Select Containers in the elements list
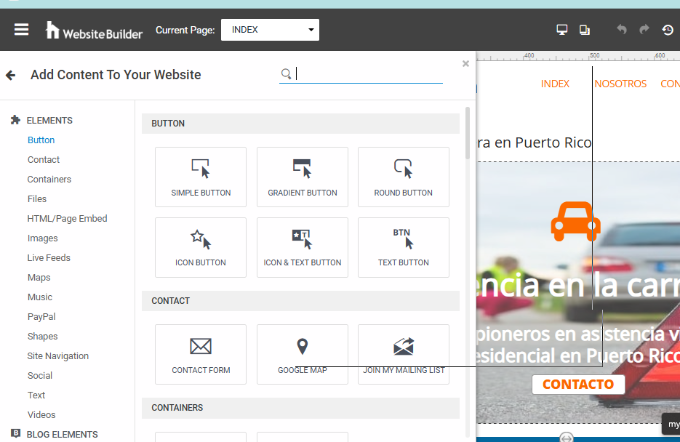 (49, 179)
